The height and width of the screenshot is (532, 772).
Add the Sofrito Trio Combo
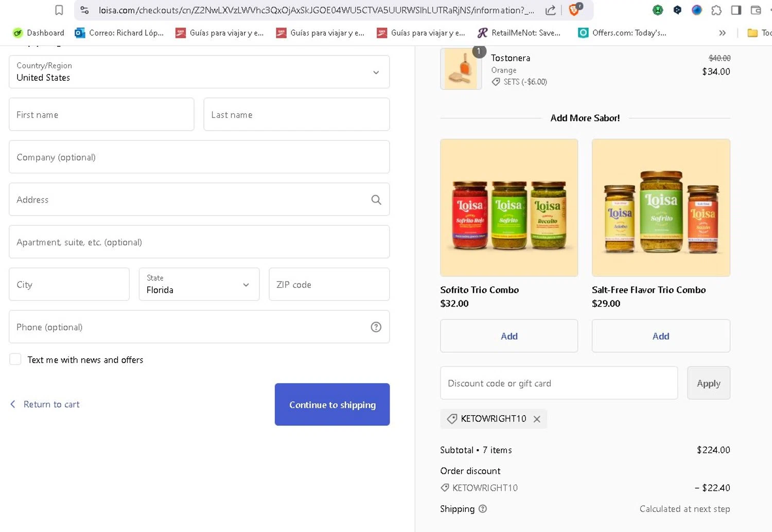click(509, 336)
